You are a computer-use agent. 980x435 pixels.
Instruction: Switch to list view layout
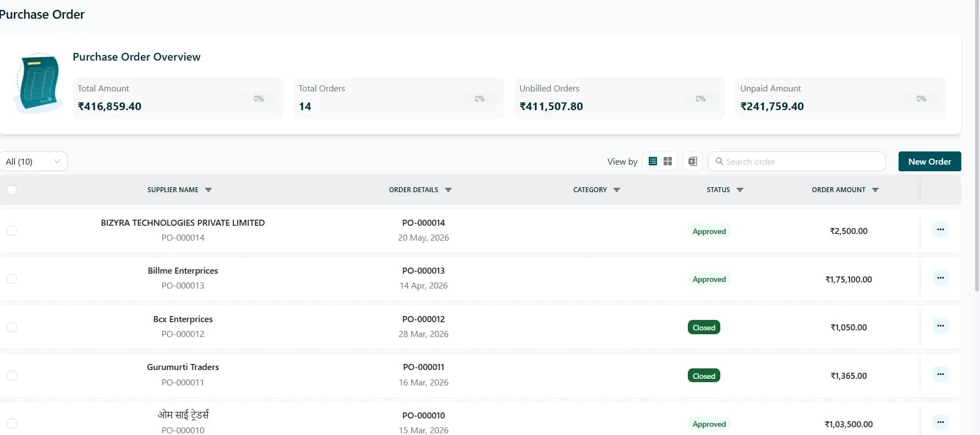pyautogui.click(x=653, y=161)
